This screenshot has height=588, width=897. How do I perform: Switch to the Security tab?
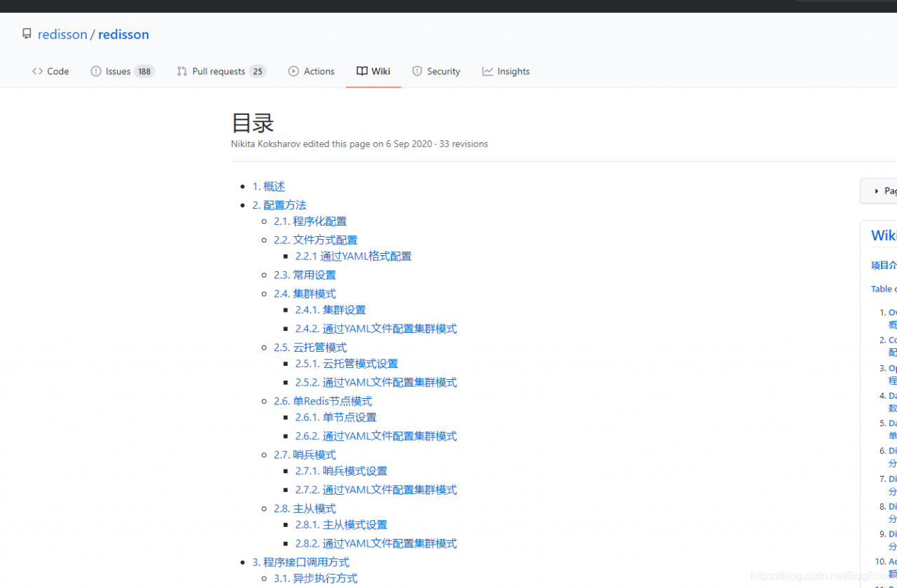[x=442, y=71]
